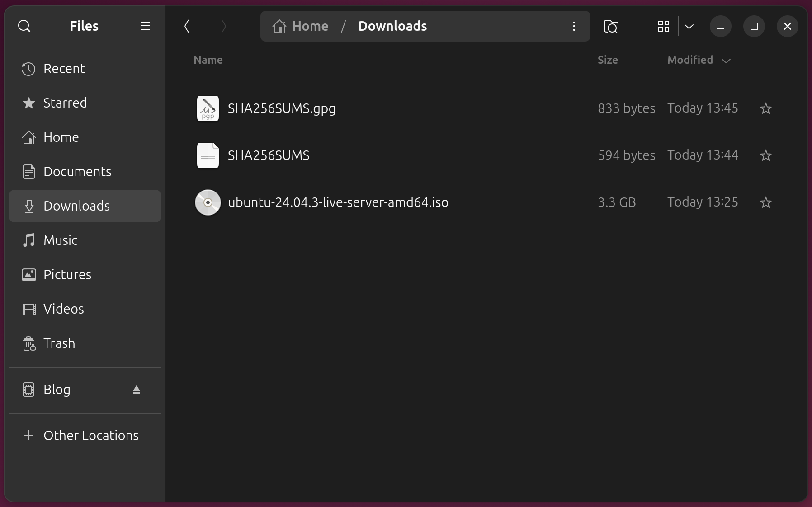Open the path bar three-dot menu
The height and width of the screenshot is (507, 812).
(574, 26)
